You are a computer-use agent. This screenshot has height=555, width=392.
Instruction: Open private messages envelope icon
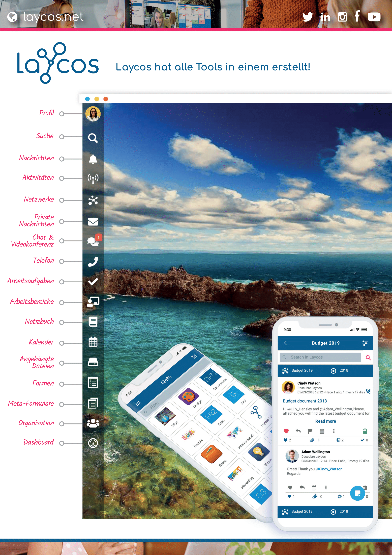click(93, 222)
